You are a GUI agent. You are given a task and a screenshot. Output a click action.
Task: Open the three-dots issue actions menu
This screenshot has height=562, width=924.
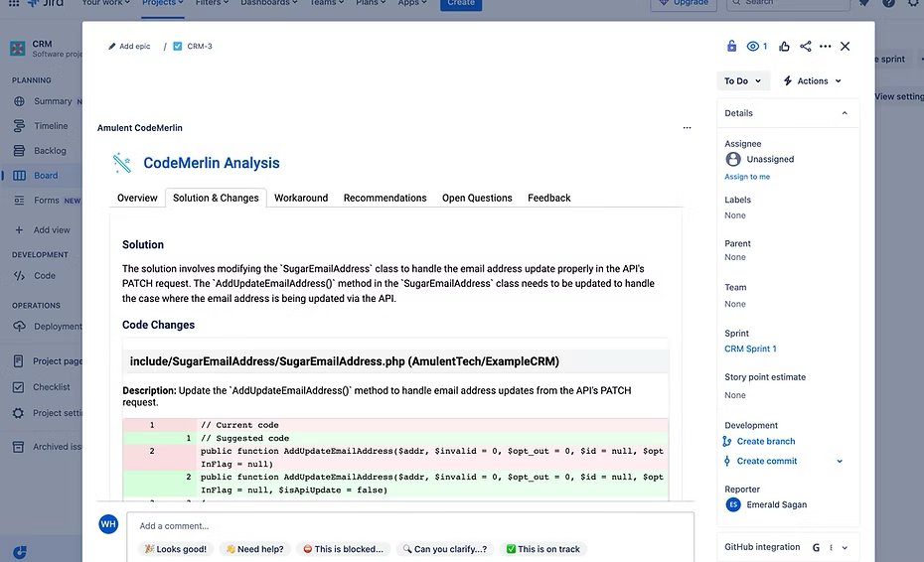click(825, 46)
